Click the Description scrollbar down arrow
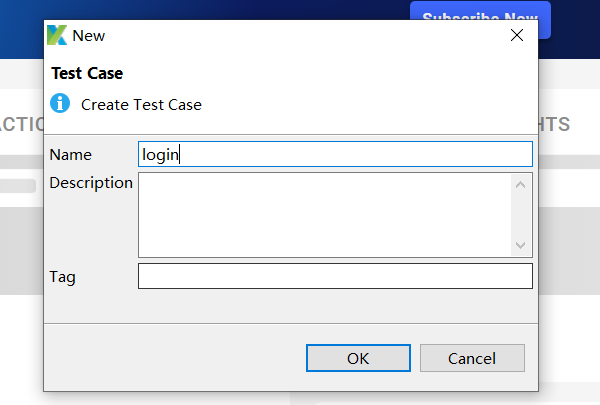This screenshot has width=600, height=405. point(520,245)
